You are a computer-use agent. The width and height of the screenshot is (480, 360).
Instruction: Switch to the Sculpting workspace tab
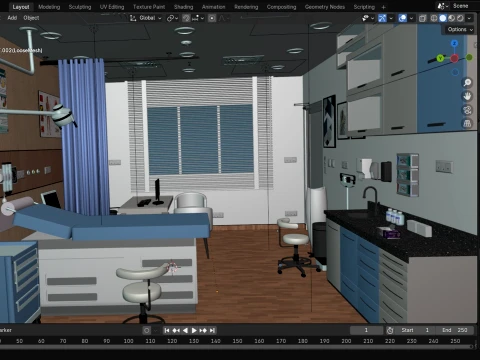[x=80, y=7]
